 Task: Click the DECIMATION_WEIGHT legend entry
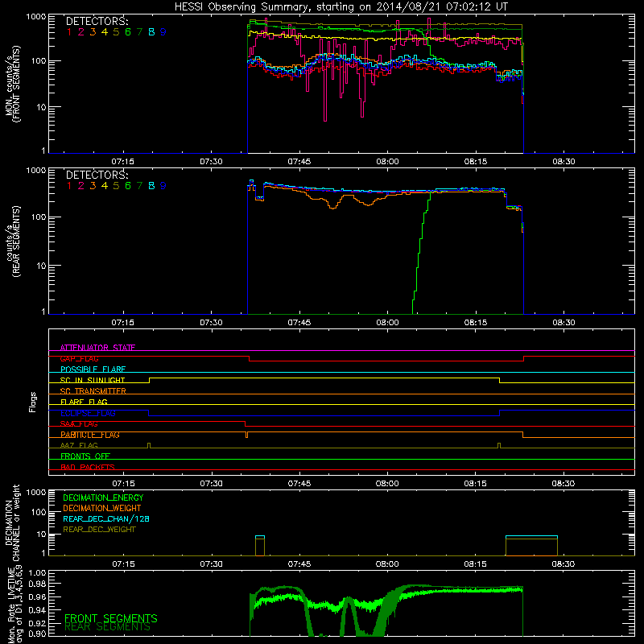(102, 508)
